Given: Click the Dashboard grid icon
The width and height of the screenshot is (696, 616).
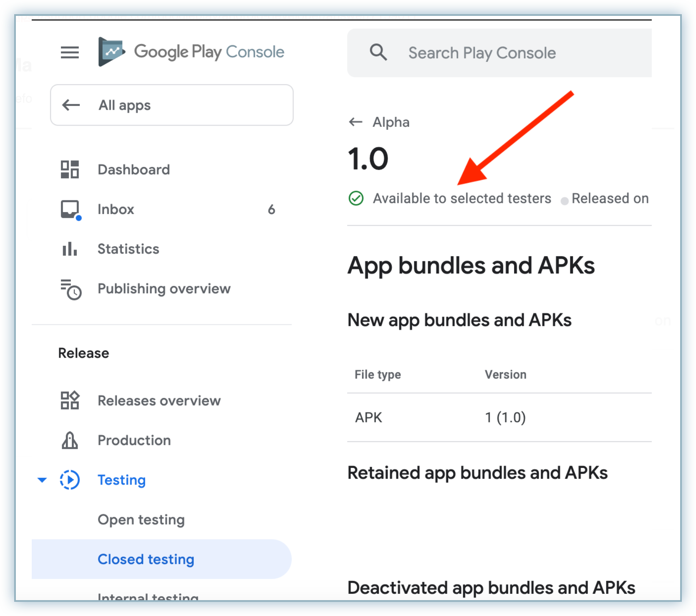Looking at the screenshot, I should pyautogui.click(x=70, y=169).
